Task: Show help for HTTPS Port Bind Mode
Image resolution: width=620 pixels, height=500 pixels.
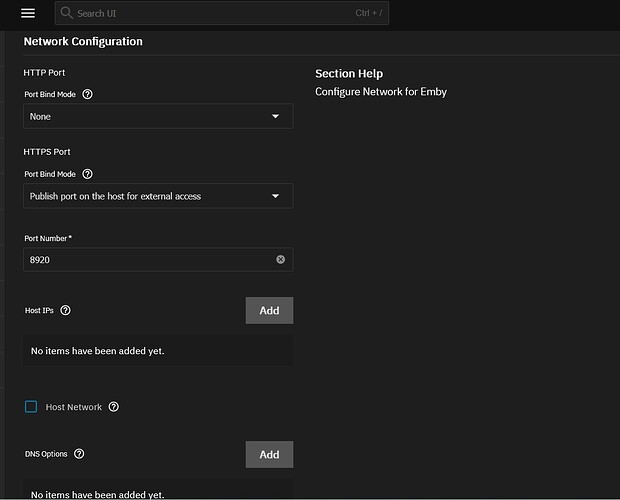Action: pyautogui.click(x=87, y=174)
